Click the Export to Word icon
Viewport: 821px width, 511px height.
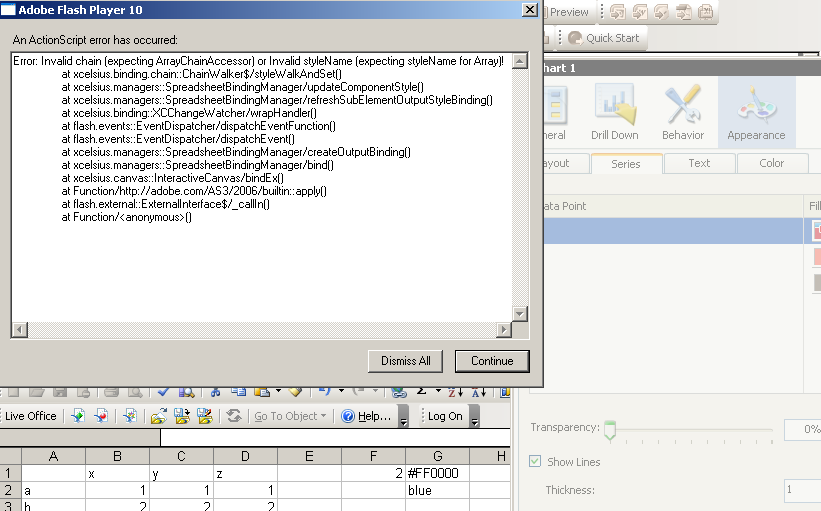(x=640, y=12)
